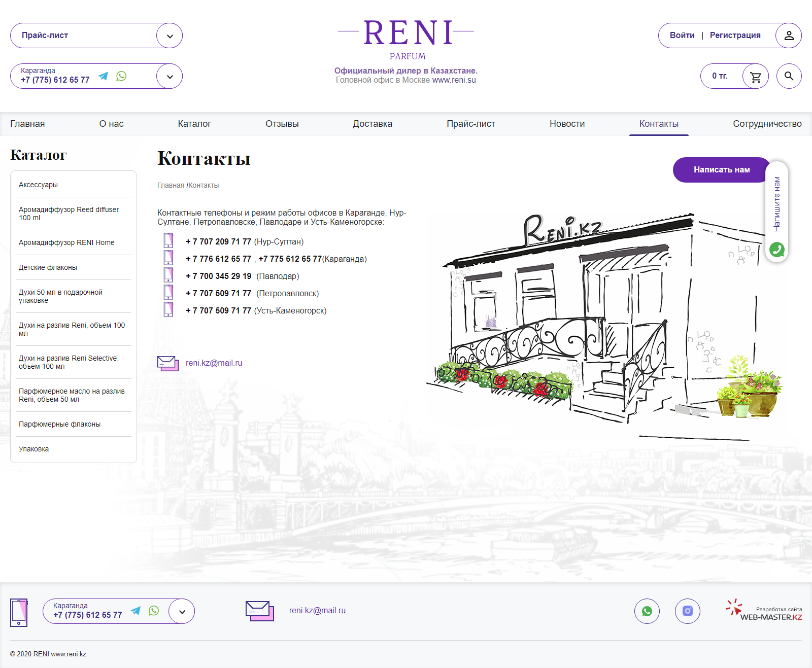The height and width of the screenshot is (668, 812).
Task: Click Главная breadcrumb link
Action: pyautogui.click(x=171, y=186)
